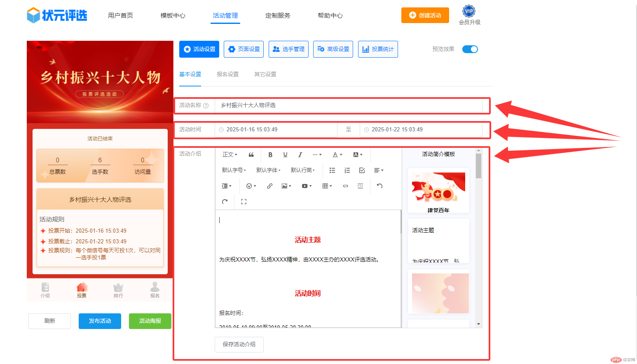Viewport: 637px width, 364px height.
Task: Open 介绍 in the phone preview footer
Action: point(45,290)
